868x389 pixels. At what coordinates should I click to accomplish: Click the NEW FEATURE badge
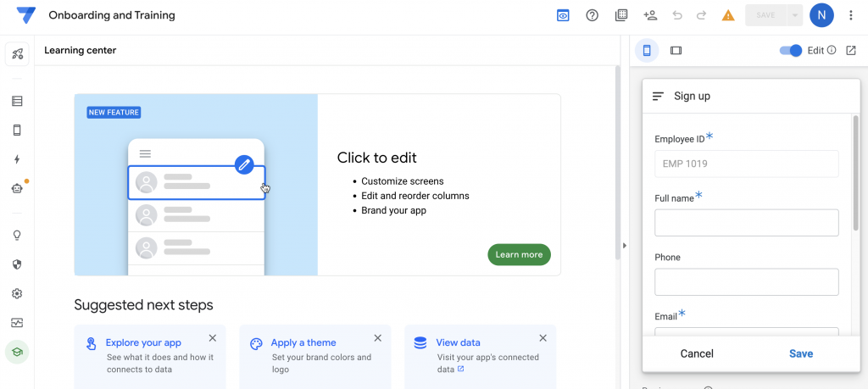[x=114, y=113]
